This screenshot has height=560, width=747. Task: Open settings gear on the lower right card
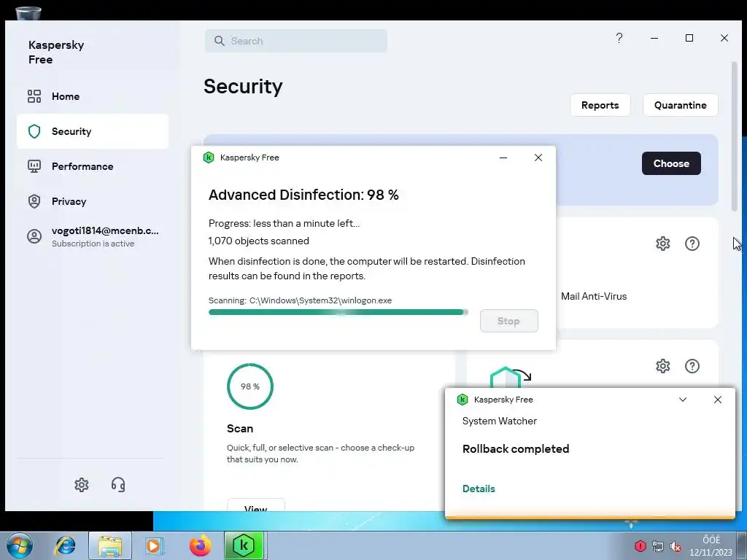coord(662,366)
